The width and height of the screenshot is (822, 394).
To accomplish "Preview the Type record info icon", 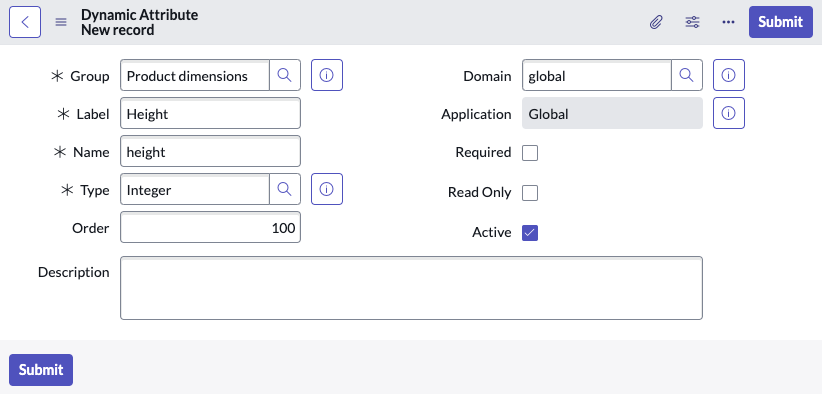I will pos(327,189).
